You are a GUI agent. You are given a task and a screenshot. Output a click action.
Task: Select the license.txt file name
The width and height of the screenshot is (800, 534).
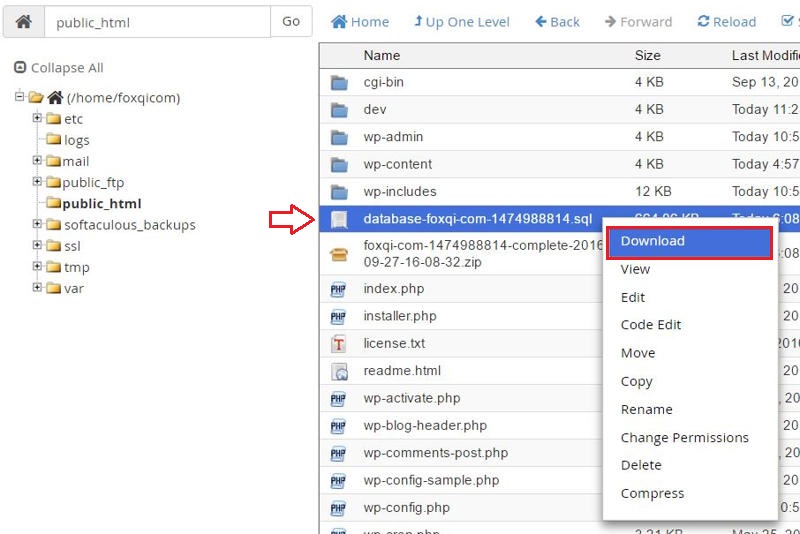pyautogui.click(x=394, y=344)
